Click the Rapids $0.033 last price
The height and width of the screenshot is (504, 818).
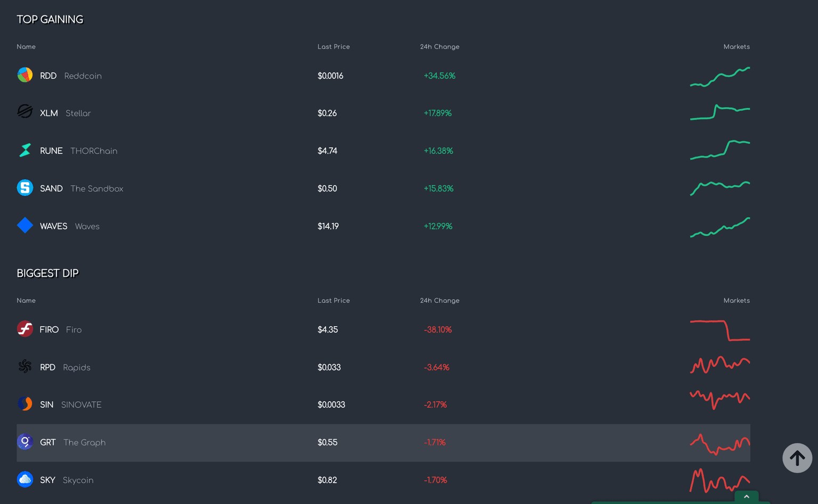(329, 368)
